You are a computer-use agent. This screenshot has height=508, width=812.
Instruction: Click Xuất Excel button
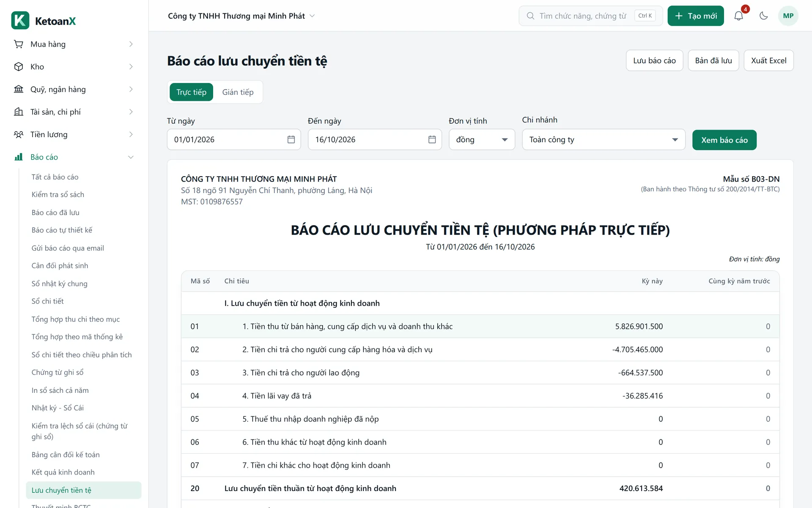768,61
